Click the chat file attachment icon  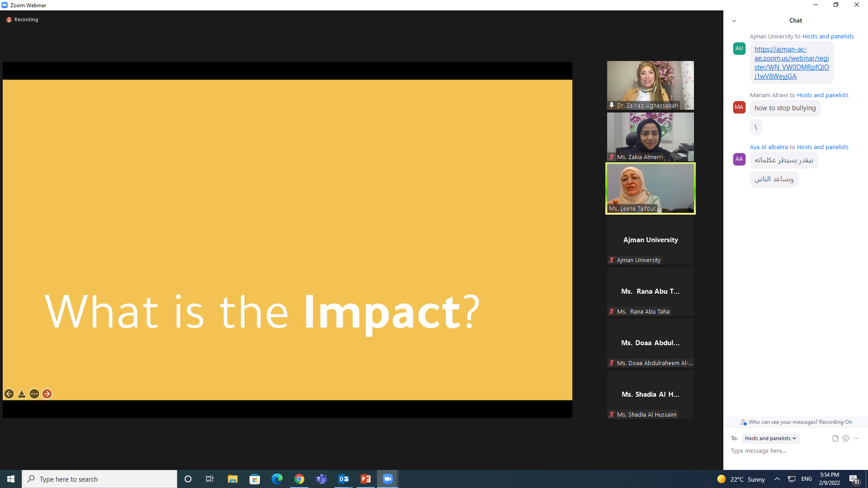835,438
